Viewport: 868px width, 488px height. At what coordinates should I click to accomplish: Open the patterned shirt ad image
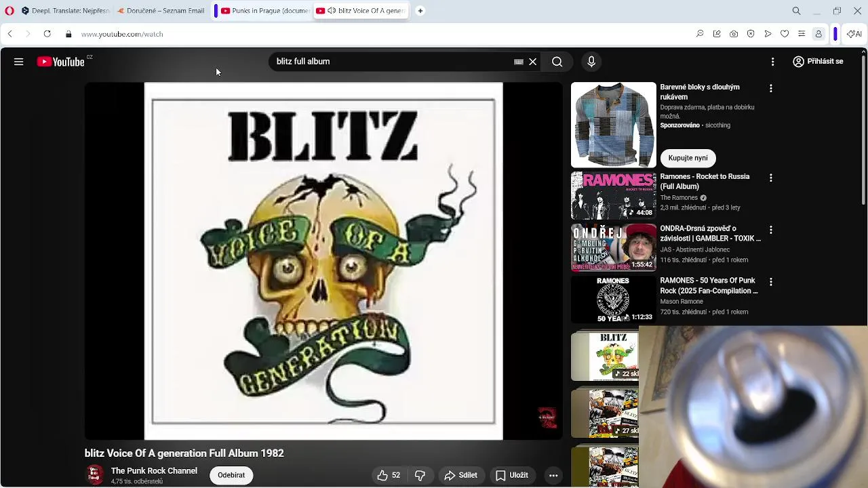pyautogui.click(x=614, y=125)
